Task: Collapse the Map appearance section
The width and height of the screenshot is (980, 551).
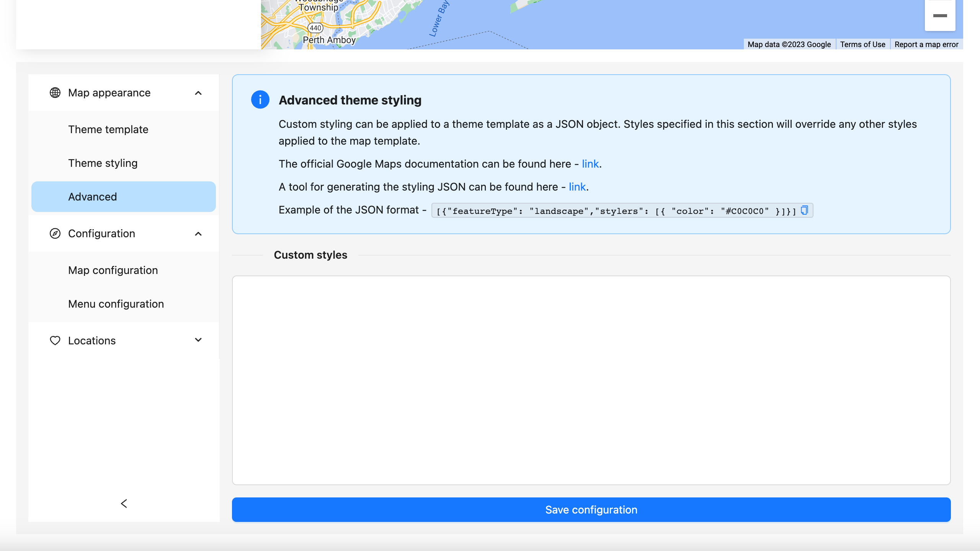Action: point(198,93)
